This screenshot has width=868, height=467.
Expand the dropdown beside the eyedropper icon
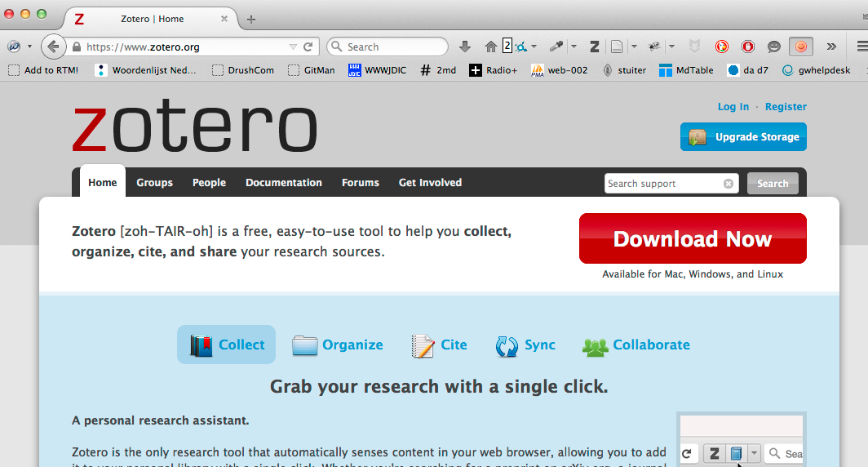tap(573, 47)
